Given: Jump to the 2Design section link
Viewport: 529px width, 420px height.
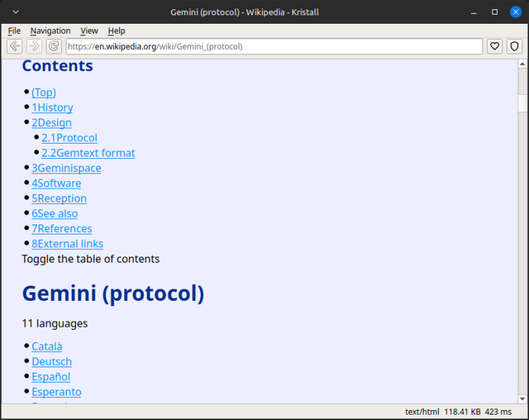Looking at the screenshot, I should (51, 123).
